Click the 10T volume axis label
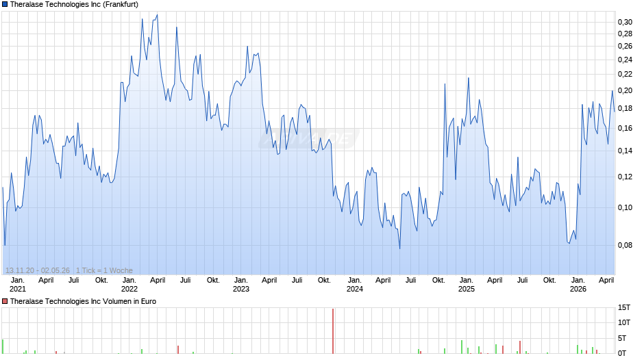 (624, 322)
